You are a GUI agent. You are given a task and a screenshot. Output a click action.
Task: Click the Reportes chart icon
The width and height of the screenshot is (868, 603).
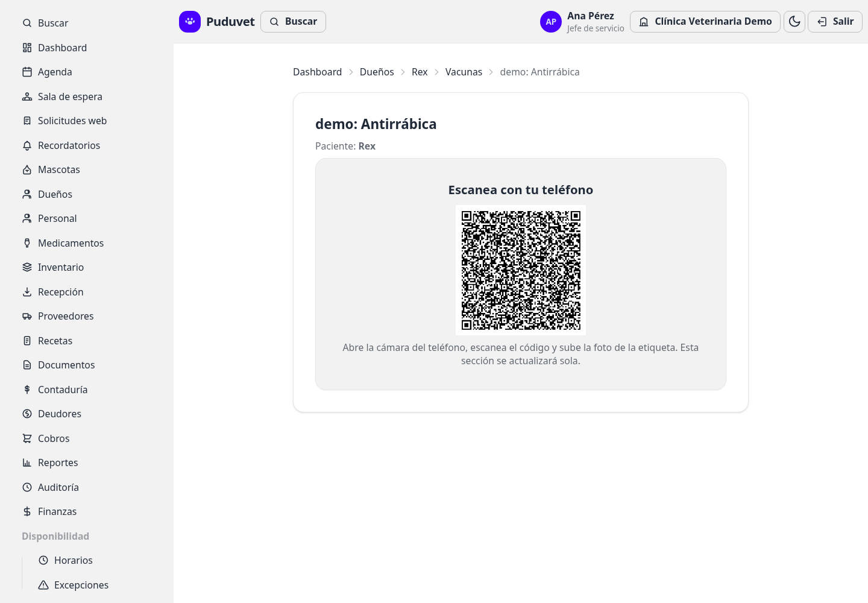27,463
